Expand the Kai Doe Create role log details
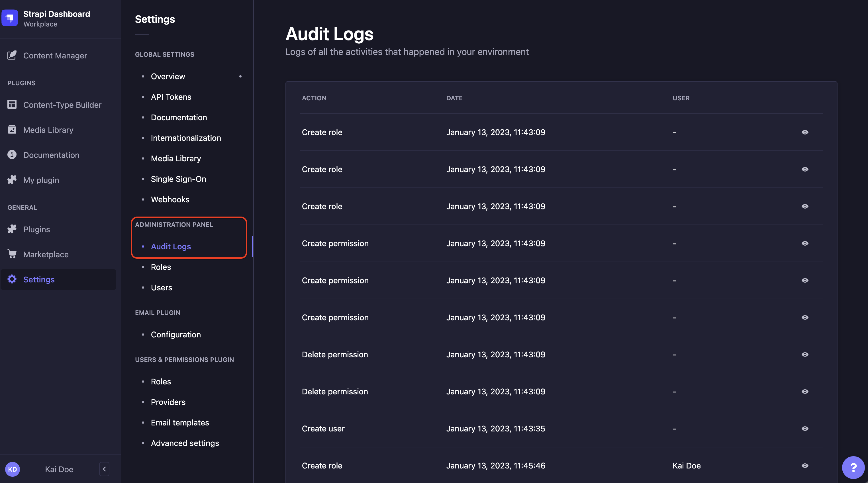 (805, 465)
